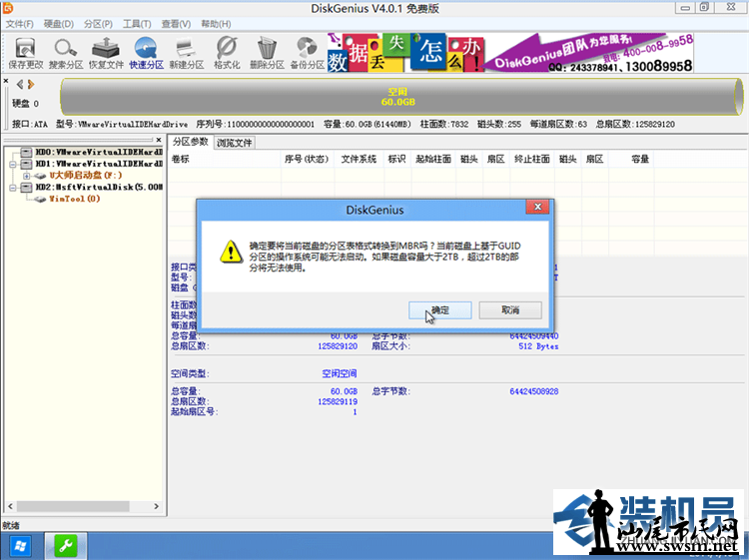Viewport: 749px width, 560px height.
Task: Open the 帮助(H) menu
Action: 216,24
